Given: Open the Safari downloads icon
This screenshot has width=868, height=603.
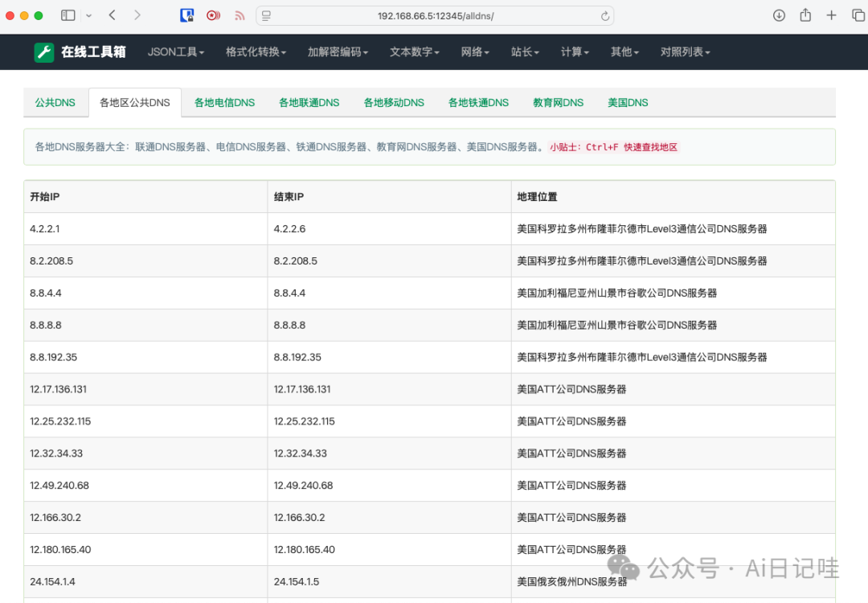Looking at the screenshot, I should [779, 15].
